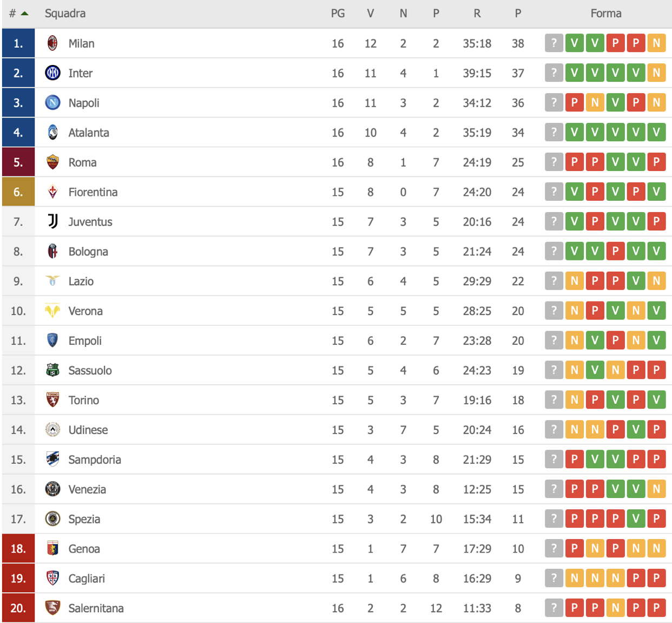Click the Sampdoria club crest icon

coord(52,460)
